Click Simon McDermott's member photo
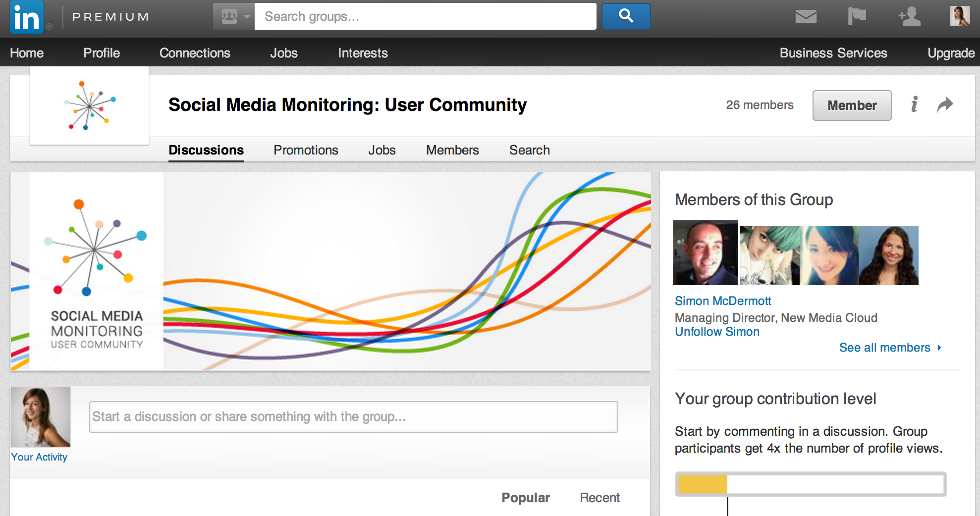 (x=706, y=253)
